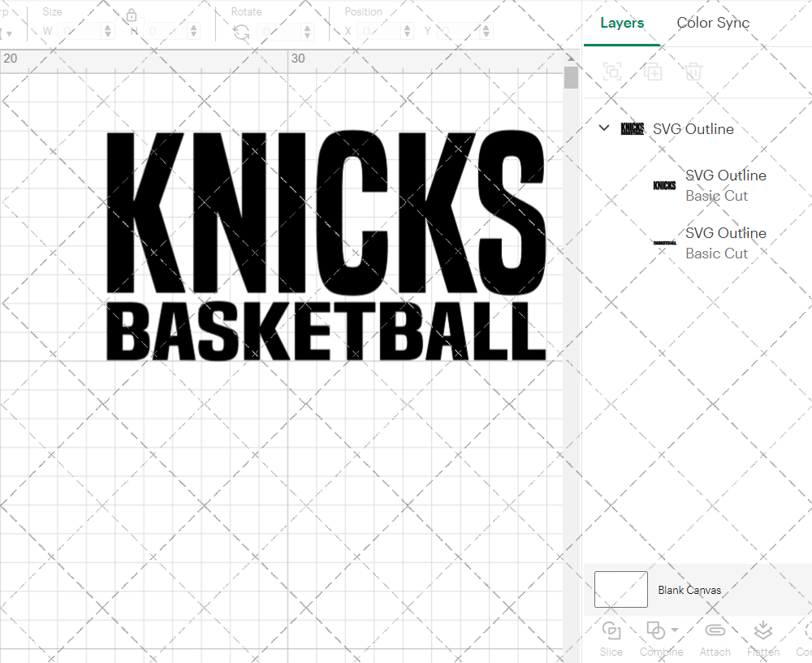Click the KNICKS layer thumbnail to select it
The width and height of the screenshot is (812, 663).
pos(664,185)
